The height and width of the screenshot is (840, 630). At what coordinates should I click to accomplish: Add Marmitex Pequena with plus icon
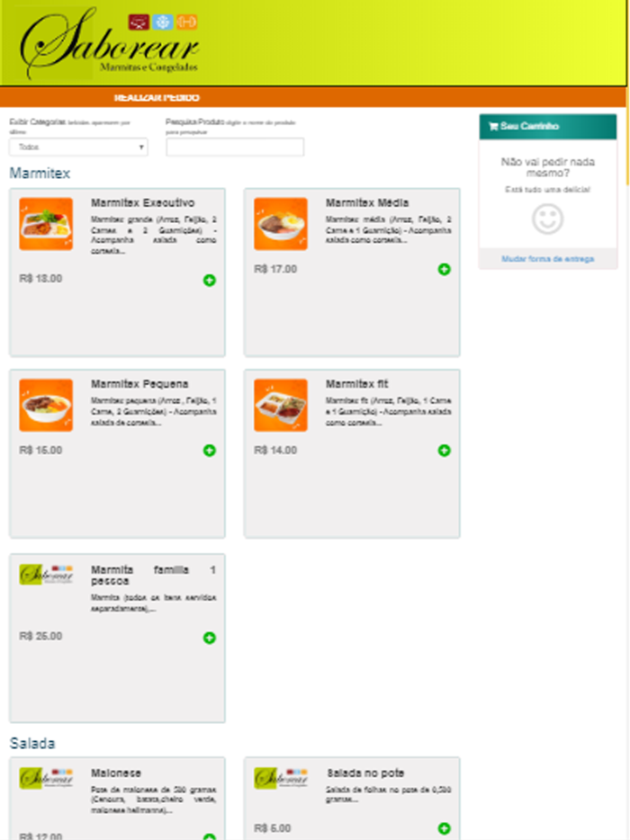coord(209,451)
